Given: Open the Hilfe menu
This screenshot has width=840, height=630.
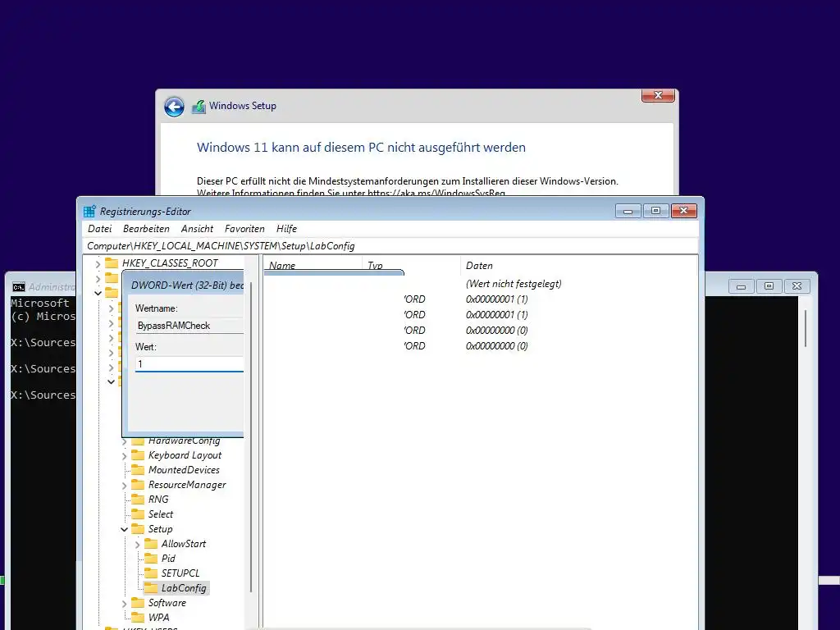Looking at the screenshot, I should coord(286,229).
